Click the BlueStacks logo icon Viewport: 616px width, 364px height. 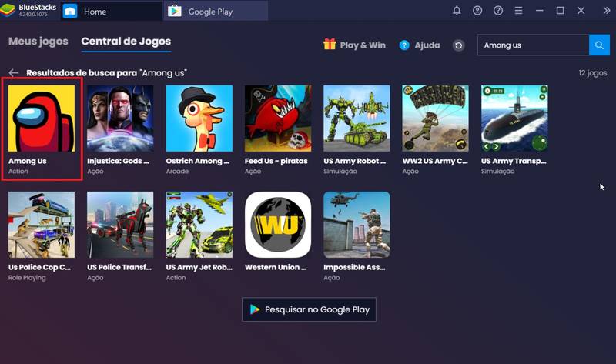[8, 11]
